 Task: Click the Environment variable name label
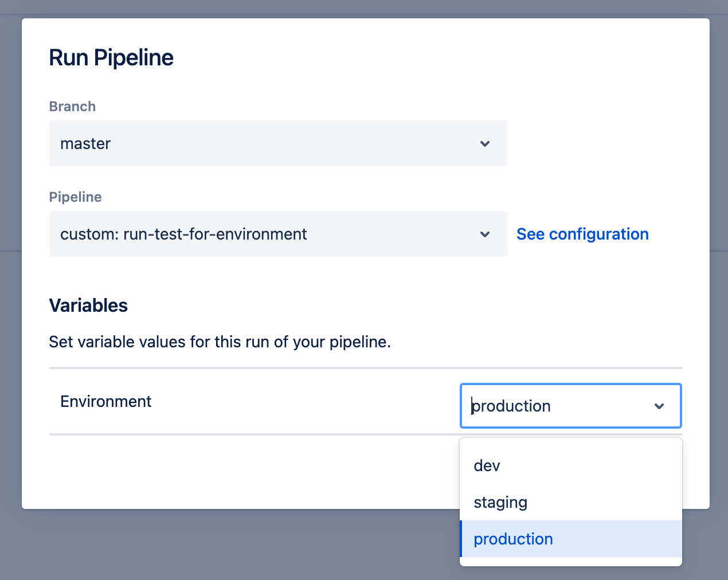pyautogui.click(x=105, y=401)
